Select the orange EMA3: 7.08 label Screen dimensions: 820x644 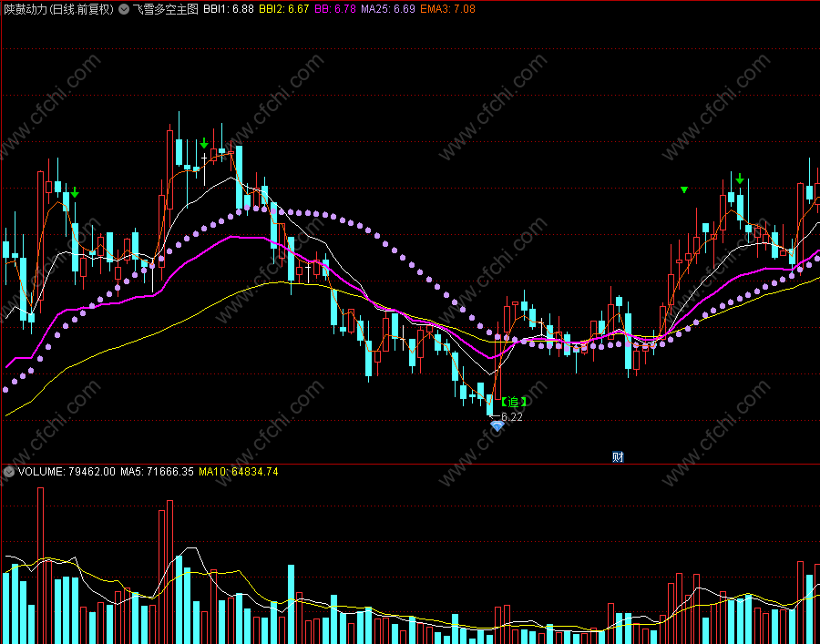click(447, 9)
